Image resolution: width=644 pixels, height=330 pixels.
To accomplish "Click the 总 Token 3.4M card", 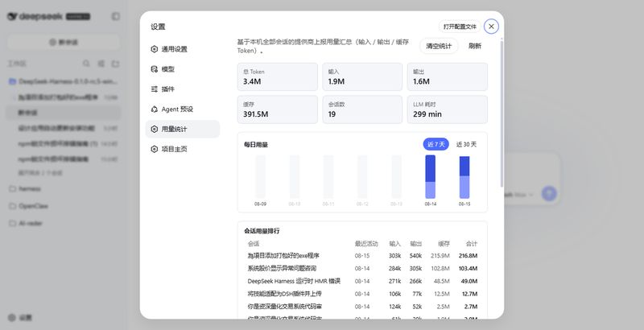I will (x=277, y=76).
